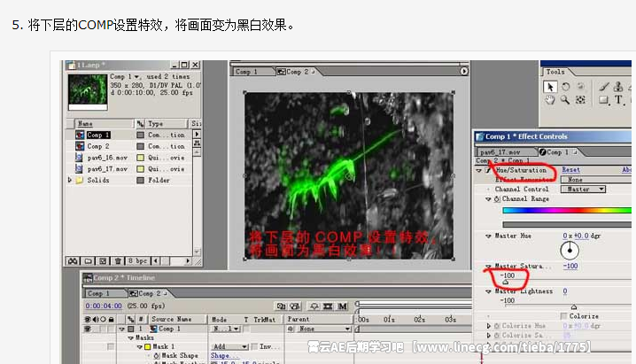Image resolution: width=636 pixels, height=364 pixels.
Task: Toggle layer 1 preserve transparency T box
Action: tap(246, 329)
